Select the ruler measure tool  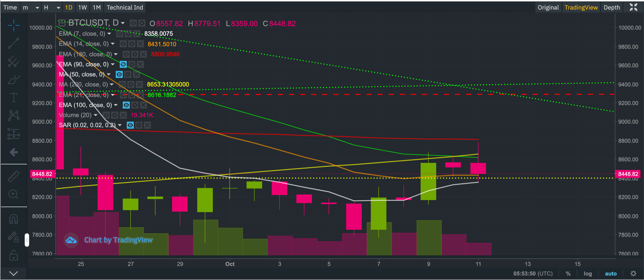14,176
